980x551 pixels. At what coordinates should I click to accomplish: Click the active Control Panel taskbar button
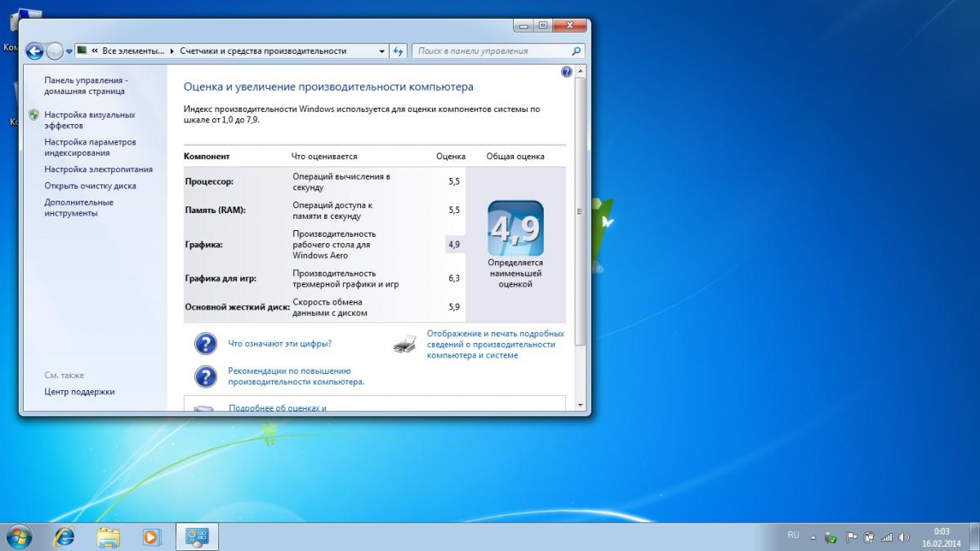197,536
